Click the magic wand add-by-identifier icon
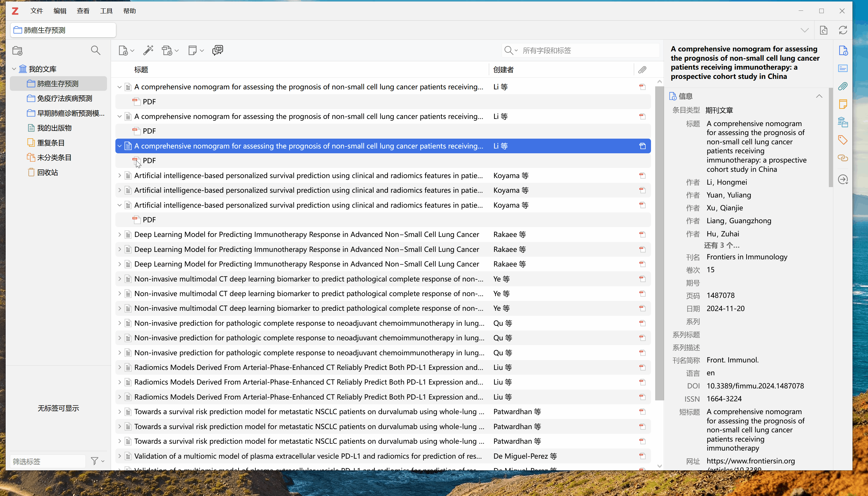Image resolution: width=868 pixels, height=496 pixels. point(148,50)
